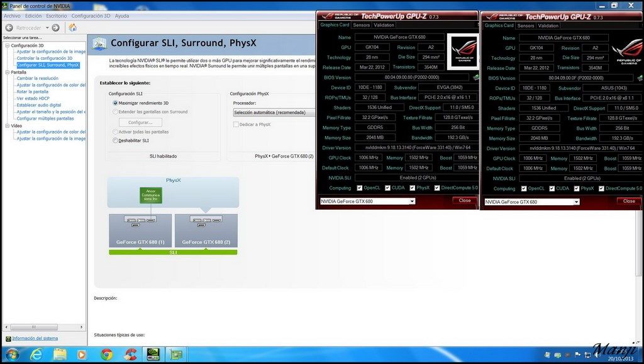The height and width of the screenshot is (364, 644).
Task: Switch to Validation tab in ASUS GPU-Z window
Action: [x=548, y=25]
